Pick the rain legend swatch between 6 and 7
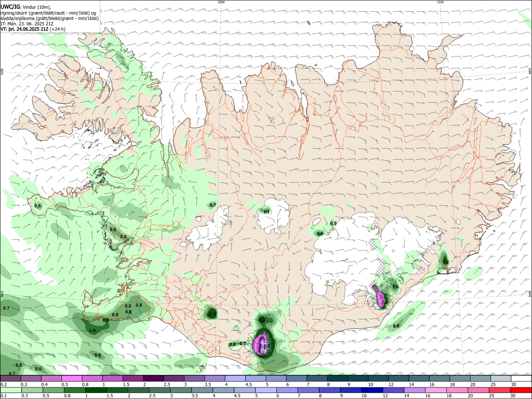 [x=287, y=390]
